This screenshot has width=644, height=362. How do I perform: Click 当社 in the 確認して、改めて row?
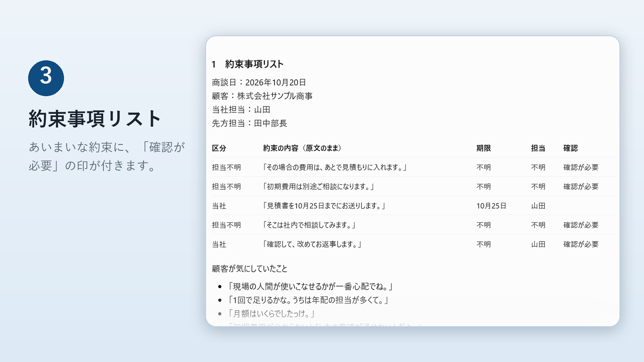click(219, 245)
